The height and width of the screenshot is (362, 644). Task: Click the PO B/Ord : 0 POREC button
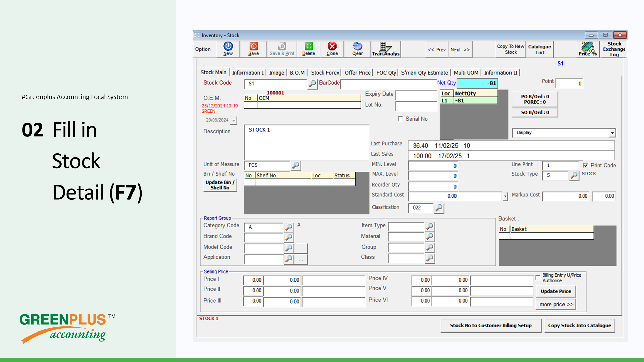click(x=535, y=99)
